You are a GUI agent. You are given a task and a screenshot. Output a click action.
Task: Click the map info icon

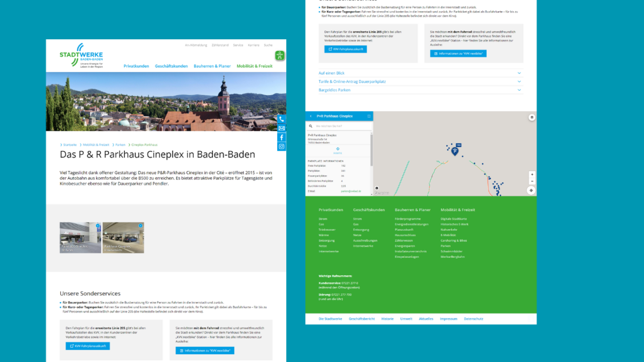[377, 188]
